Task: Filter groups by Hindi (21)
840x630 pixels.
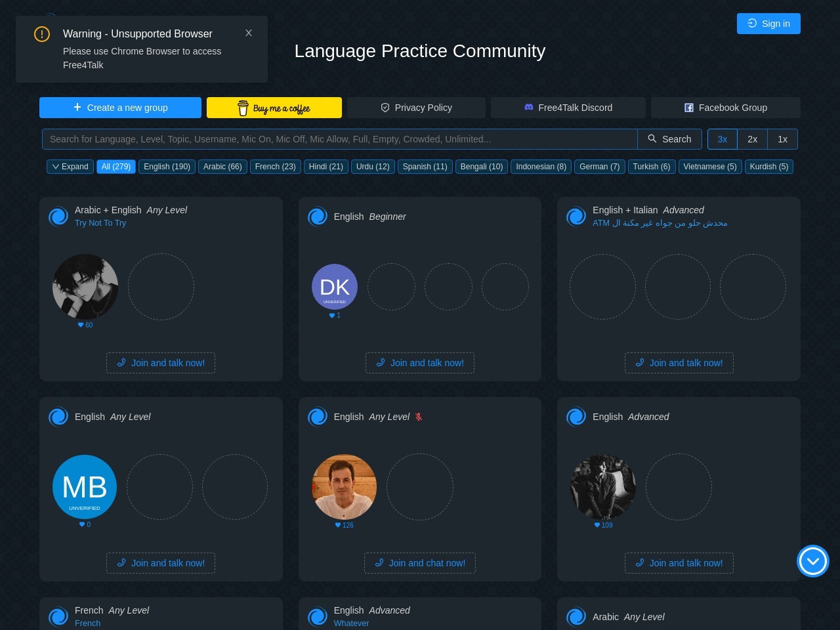Action: (x=326, y=167)
